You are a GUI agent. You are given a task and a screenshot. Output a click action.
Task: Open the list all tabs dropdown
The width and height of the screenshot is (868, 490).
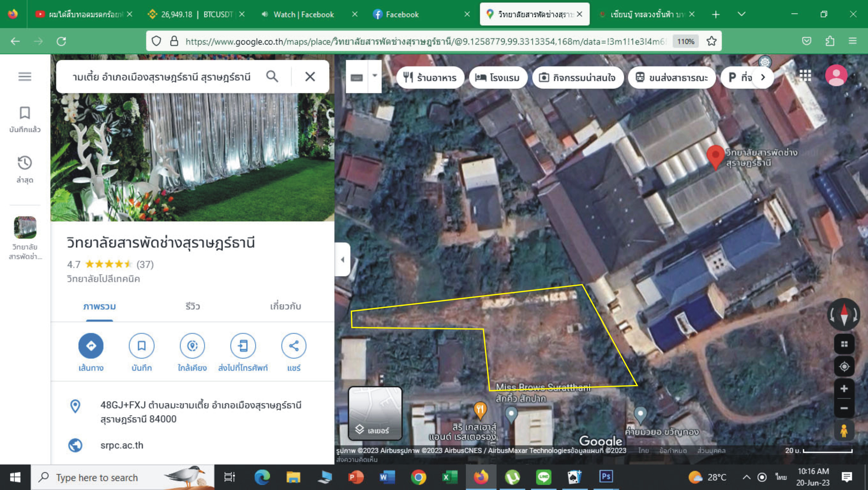[741, 14]
